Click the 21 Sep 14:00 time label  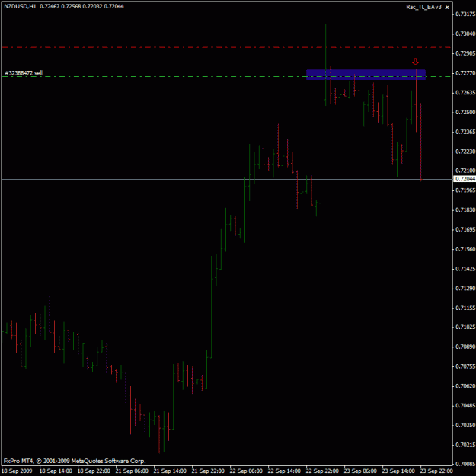[170, 471]
